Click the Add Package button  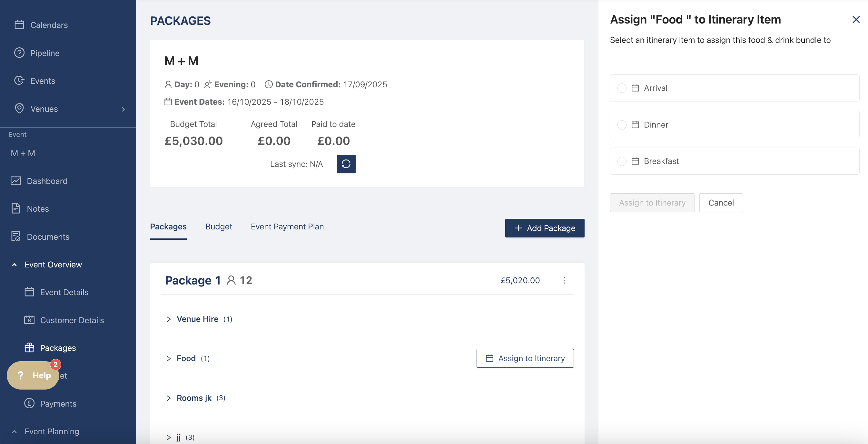(545, 228)
